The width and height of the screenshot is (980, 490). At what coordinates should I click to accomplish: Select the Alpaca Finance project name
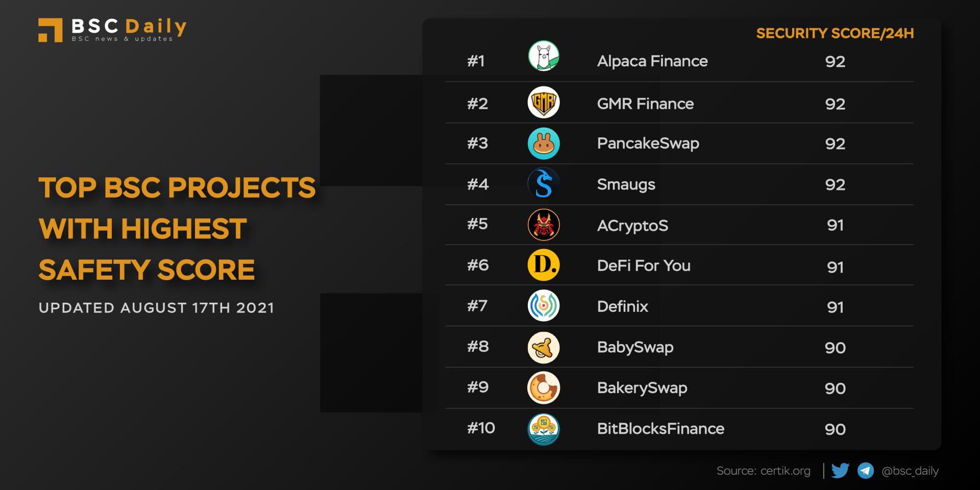click(x=652, y=61)
